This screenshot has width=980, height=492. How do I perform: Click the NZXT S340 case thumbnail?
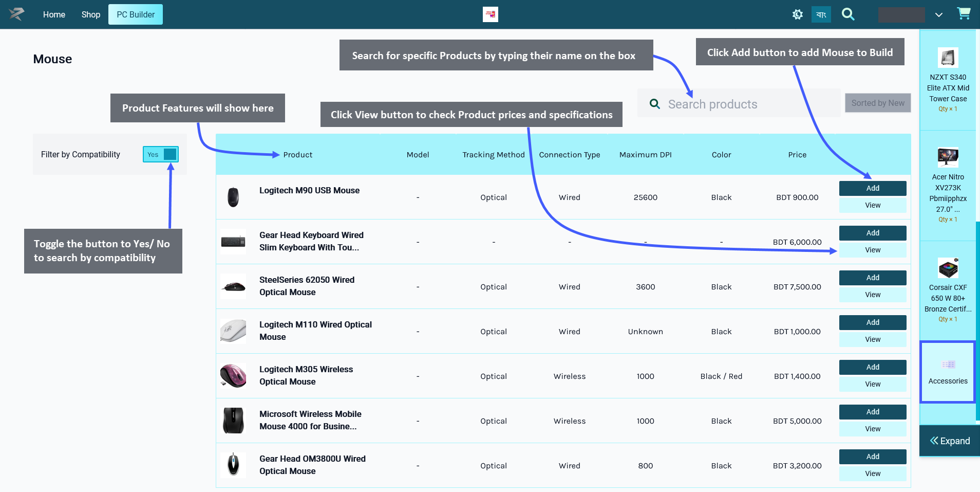tap(948, 58)
